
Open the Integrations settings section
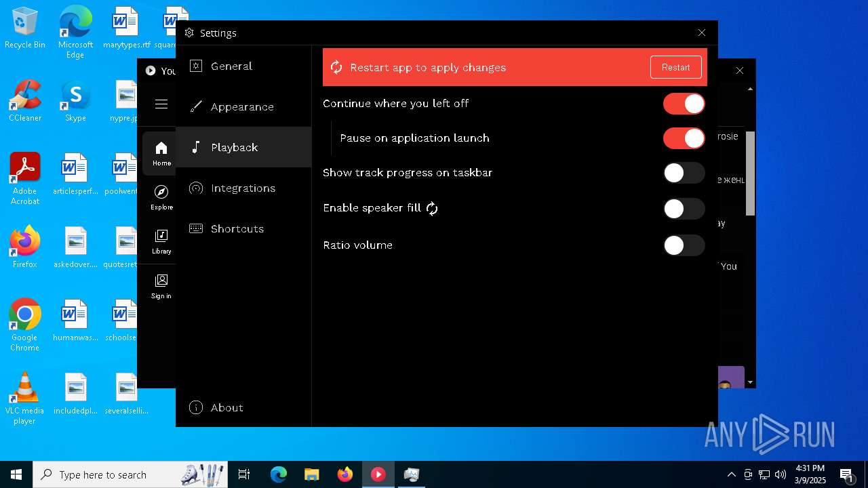point(243,188)
